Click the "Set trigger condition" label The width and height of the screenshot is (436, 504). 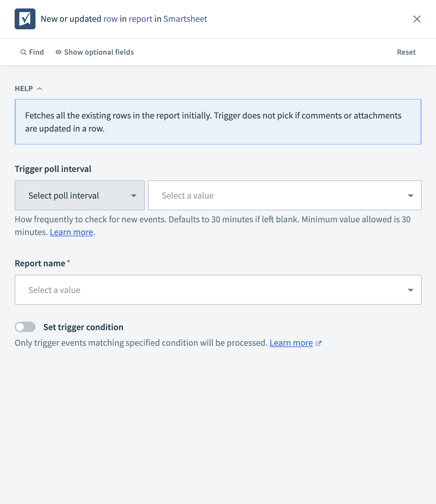pos(83,327)
